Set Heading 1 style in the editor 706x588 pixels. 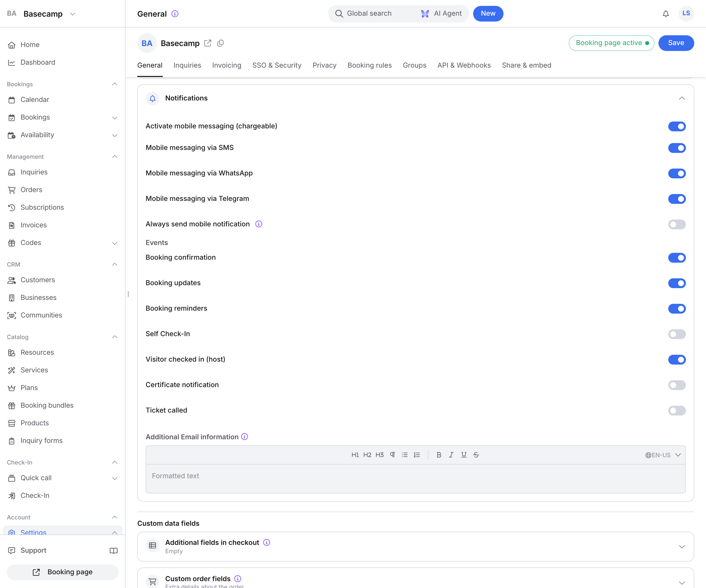[x=355, y=455]
